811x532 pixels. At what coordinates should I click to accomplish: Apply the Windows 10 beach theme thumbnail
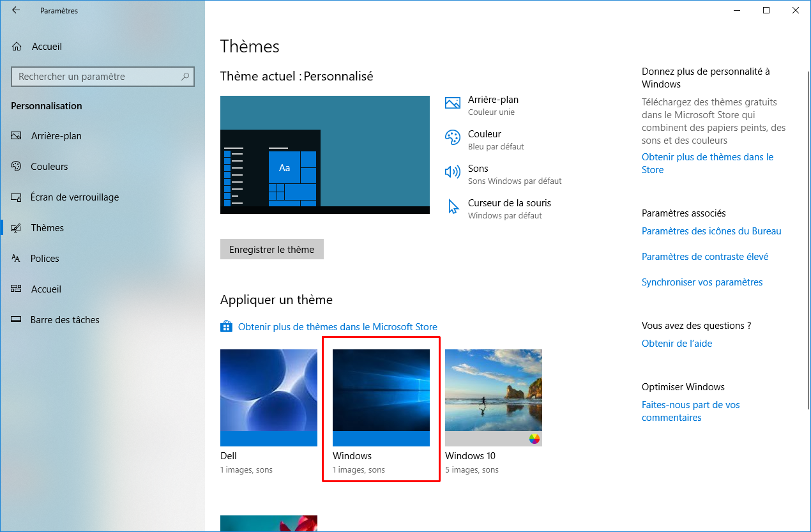click(x=494, y=398)
